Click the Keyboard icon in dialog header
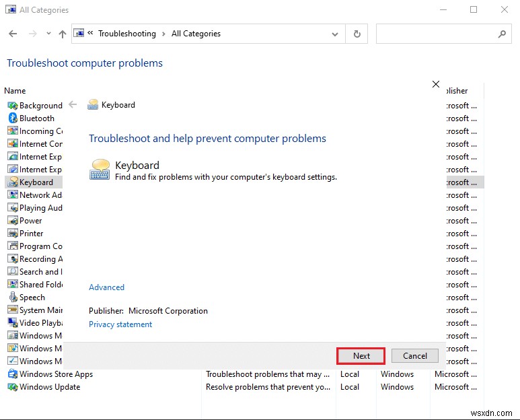 [93, 105]
